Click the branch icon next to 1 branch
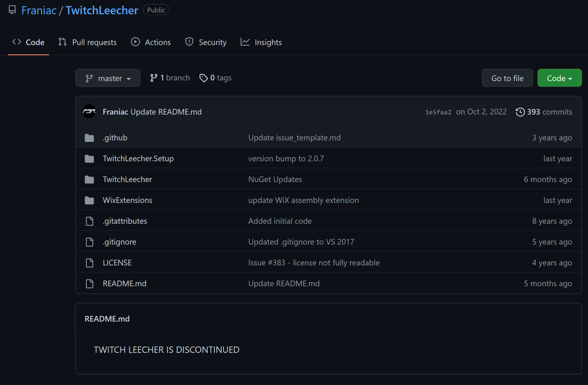The height and width of the screenshot is (385, 588). click(154, 78)
